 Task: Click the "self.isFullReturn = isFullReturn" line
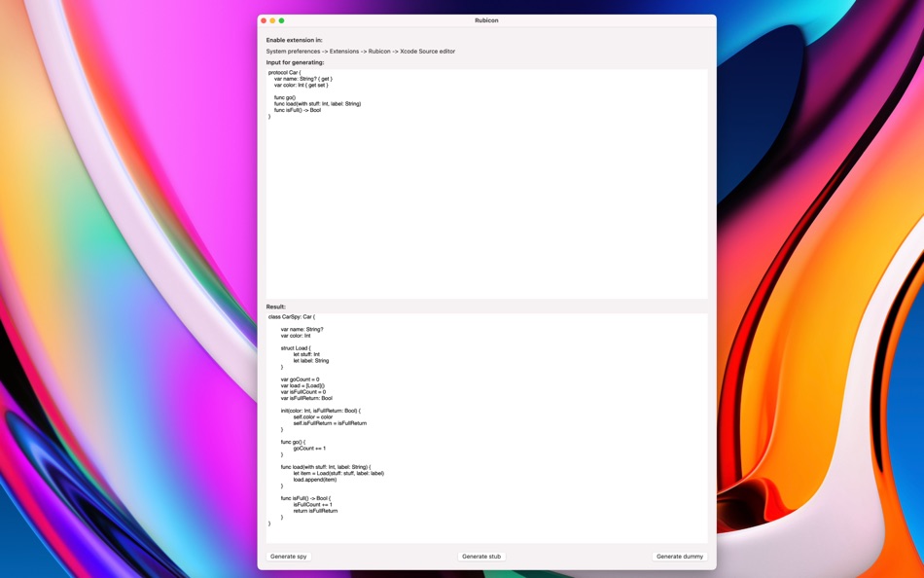click(330, 423)
